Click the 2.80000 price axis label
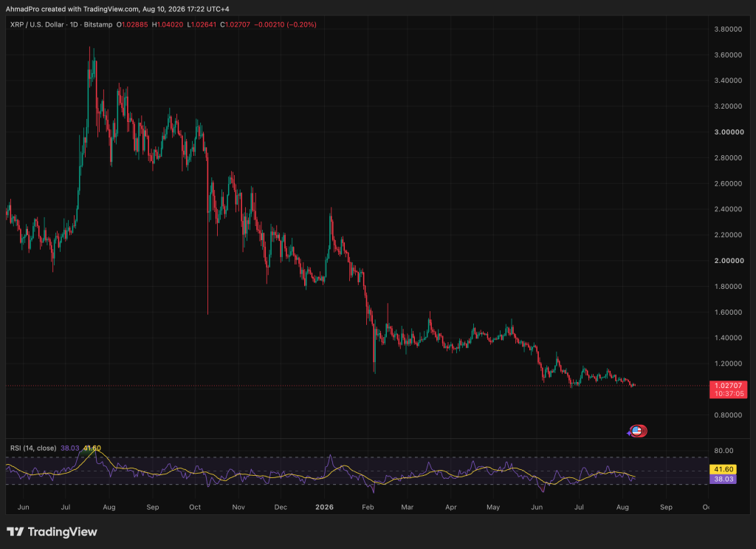This screenshot has width=756, height=549. click(x=728, y=157)
